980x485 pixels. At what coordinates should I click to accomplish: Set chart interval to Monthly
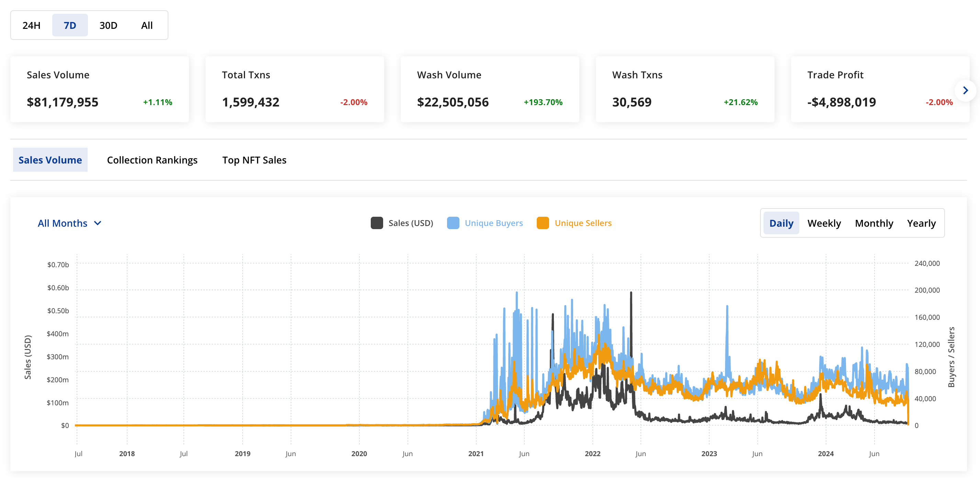point(874,223)
